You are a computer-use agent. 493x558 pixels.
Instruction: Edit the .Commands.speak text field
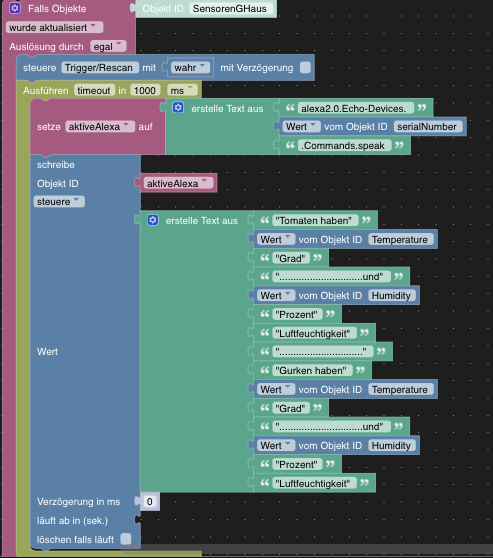(344, 146)
